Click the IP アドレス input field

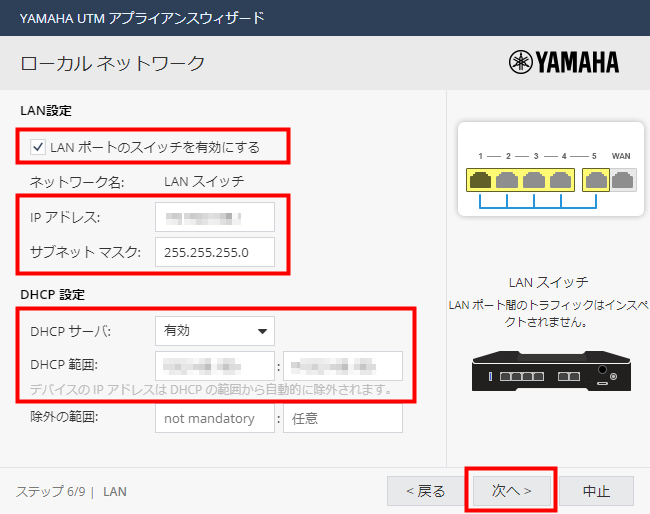point(214,217)
